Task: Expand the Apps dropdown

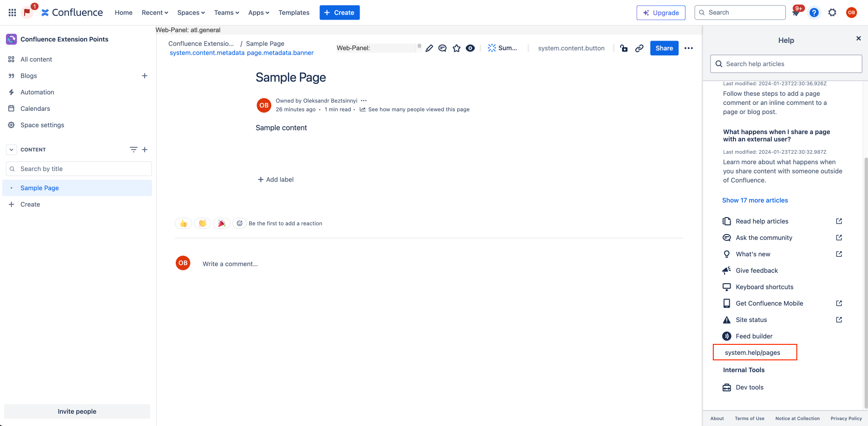Action: pos(259,12)
